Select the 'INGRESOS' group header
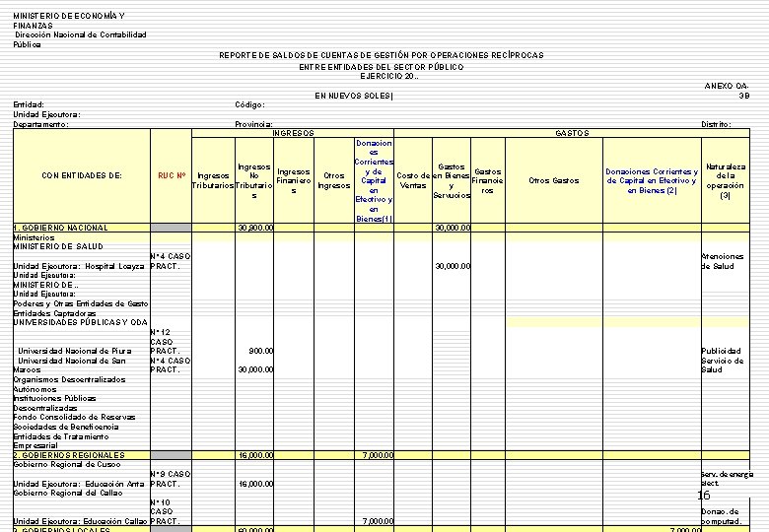Screen dimensions: 769x532 click(293, 133)
